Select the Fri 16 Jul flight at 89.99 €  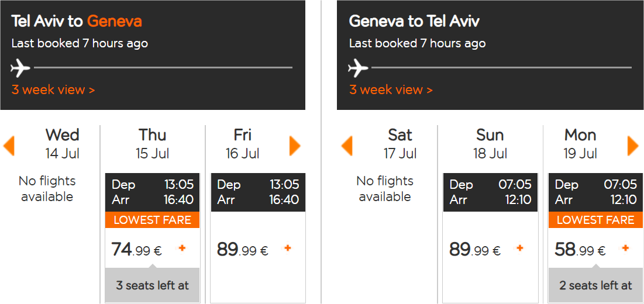[258, 238]
